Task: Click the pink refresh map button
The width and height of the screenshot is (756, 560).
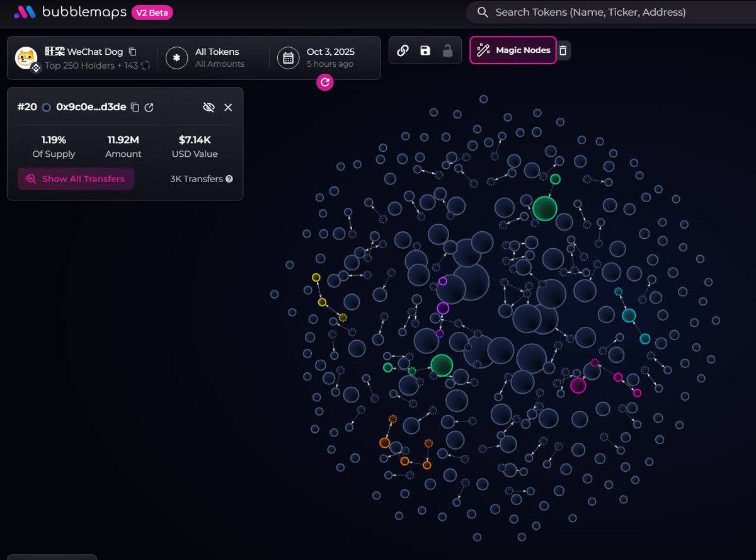Action: tap(325, 82)
